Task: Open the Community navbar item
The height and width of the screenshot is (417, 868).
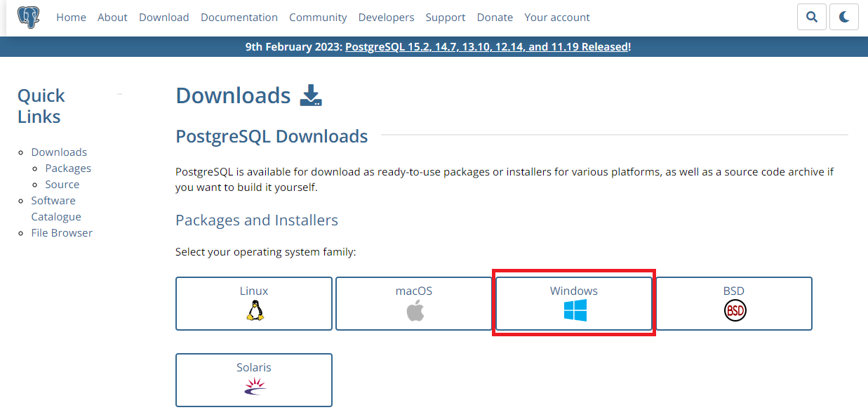Action: [318, 17]
